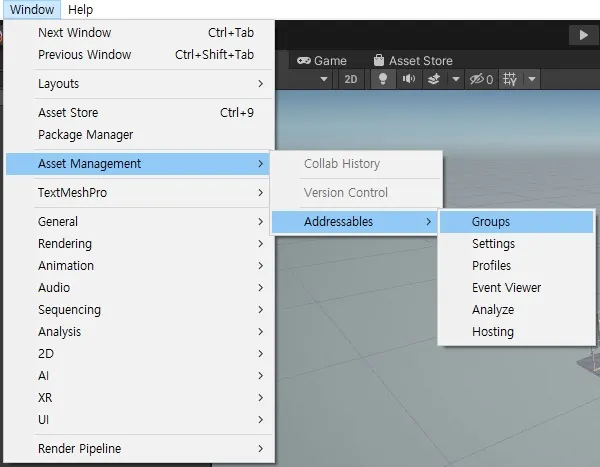Image resolution: width=600 pixels, height=467 pixels.
Task: Click Collab History in the submenu
Action: [x=357, y=164]
